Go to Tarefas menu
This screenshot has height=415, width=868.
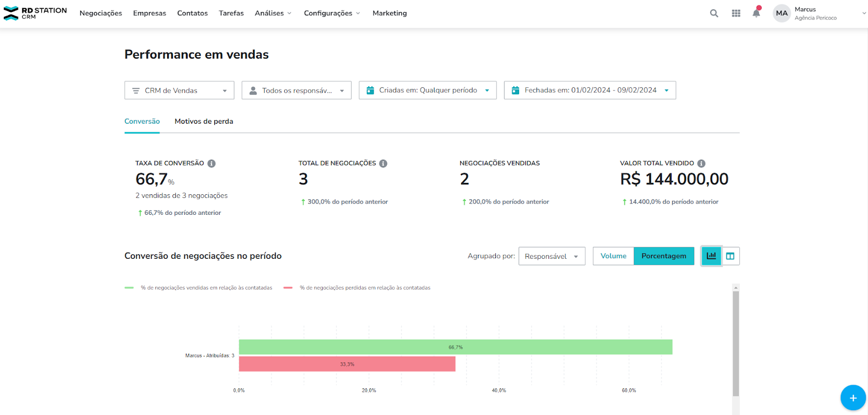231,13
